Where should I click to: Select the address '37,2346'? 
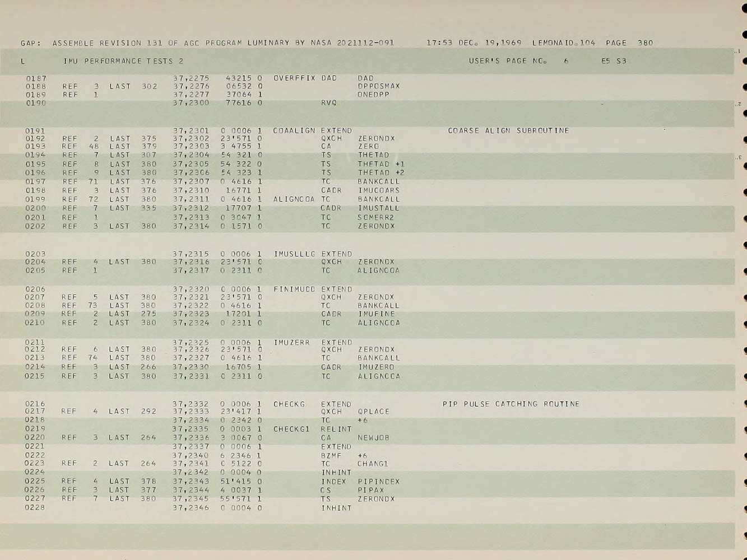coord(191,508)
